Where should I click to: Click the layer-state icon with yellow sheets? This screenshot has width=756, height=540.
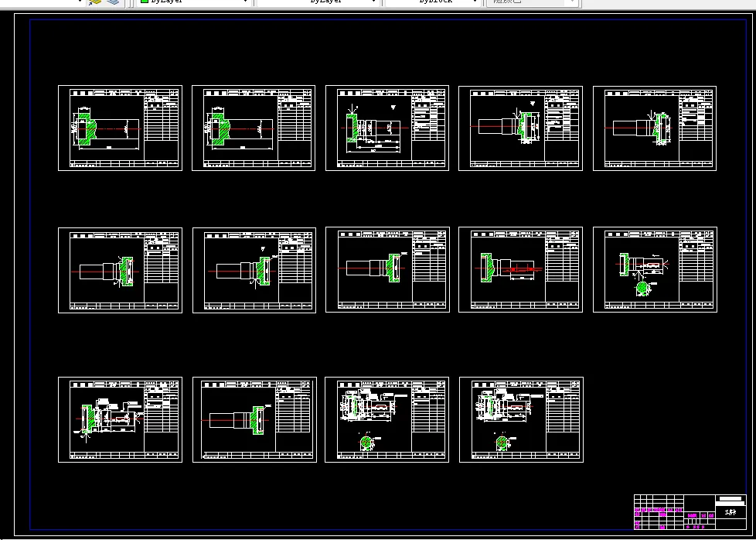[x=95, y=2]
